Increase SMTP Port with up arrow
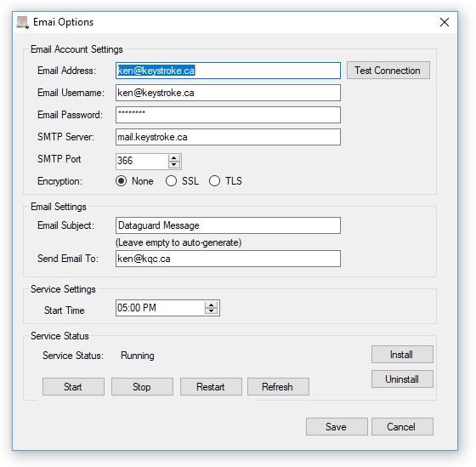Screen dimensions: 476x467 click(174, 157)
